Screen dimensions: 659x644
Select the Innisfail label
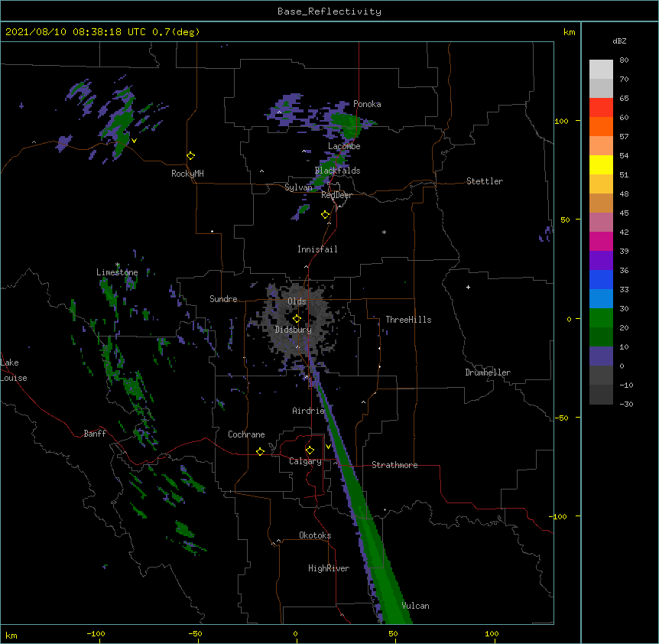(x=317, y=249)
